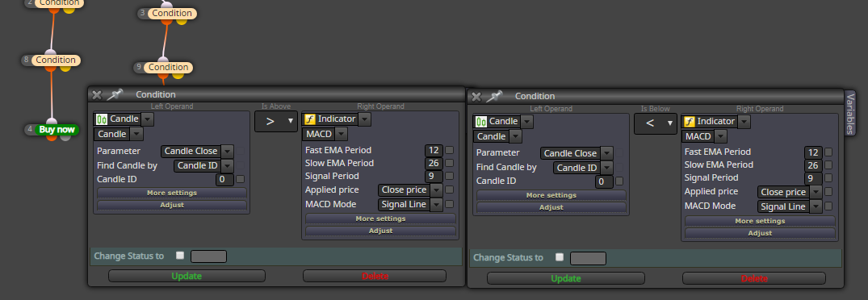
Task: Click Update button in left Condition panel
Action: tap(187, 276)
